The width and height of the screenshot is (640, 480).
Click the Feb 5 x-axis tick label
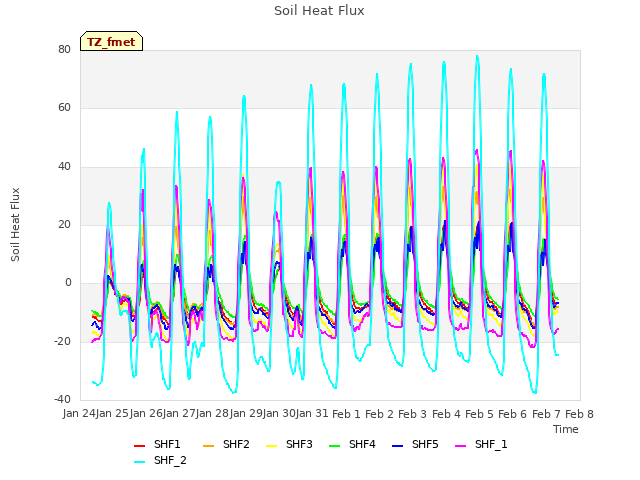pyautogui.click(x=479, y=414)
